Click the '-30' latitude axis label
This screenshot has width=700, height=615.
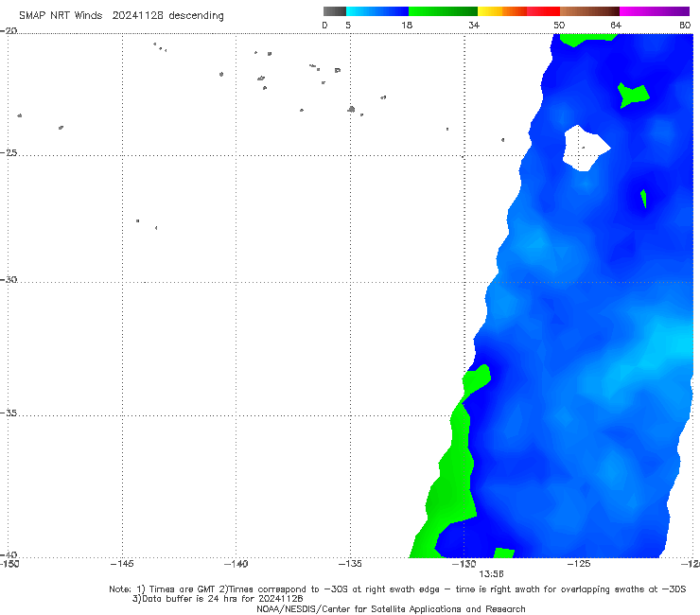tap(9, 279)
